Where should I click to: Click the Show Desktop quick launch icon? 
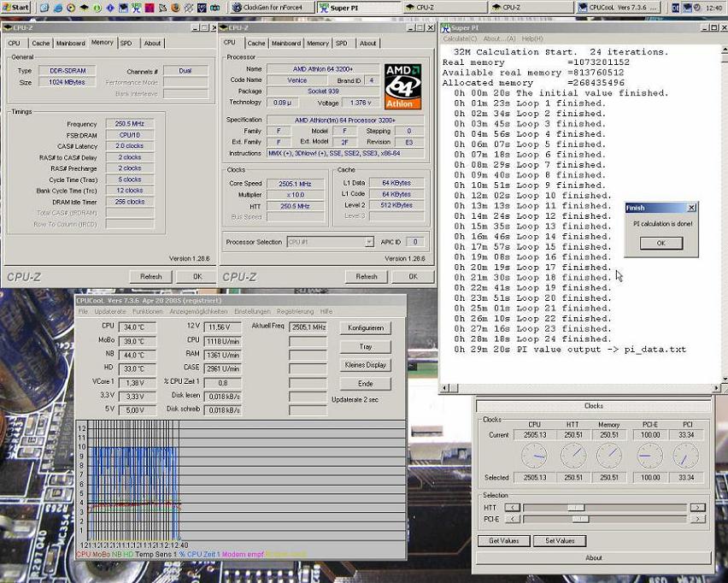pos(44,8)
